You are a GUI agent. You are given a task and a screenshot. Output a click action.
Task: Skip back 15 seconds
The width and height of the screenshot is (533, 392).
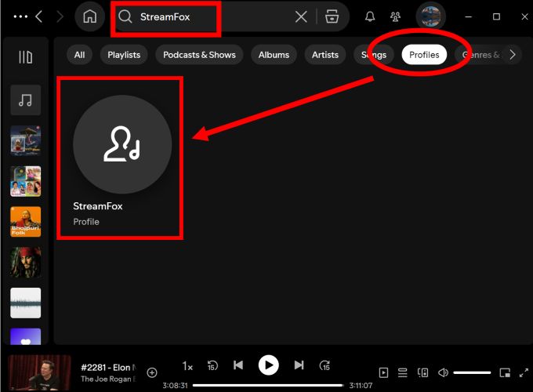(212, 365)
